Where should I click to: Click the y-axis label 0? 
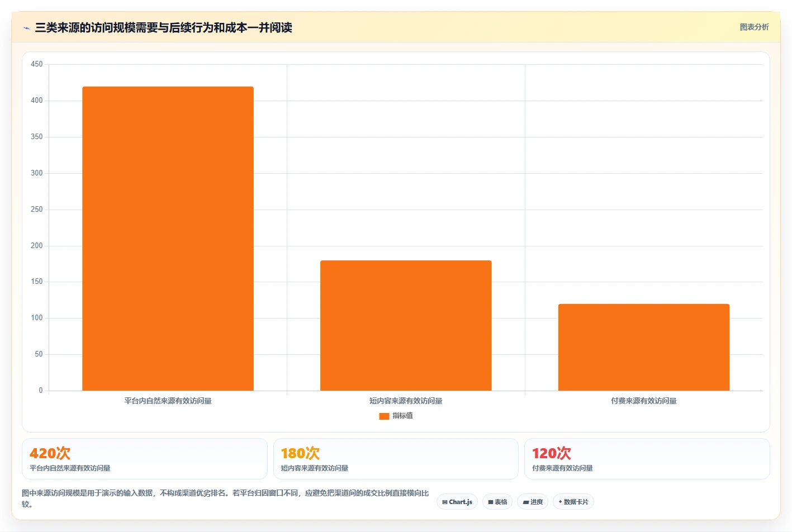click(41, 391)
